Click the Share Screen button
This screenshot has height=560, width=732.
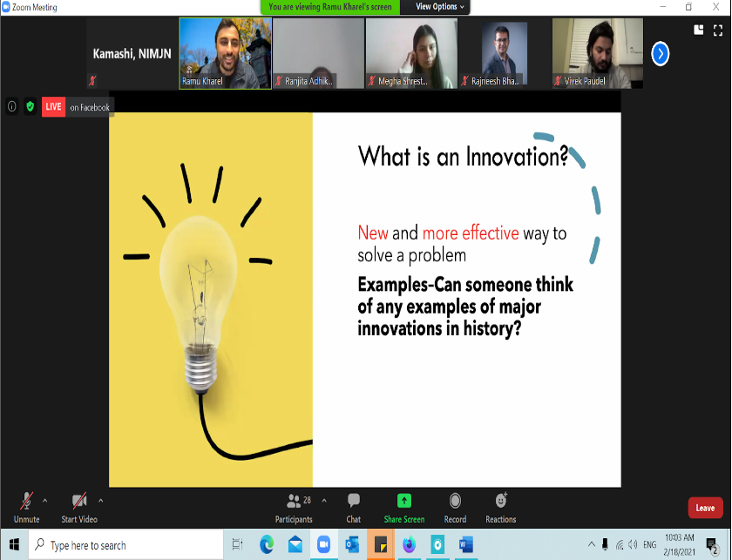[403, 507]
